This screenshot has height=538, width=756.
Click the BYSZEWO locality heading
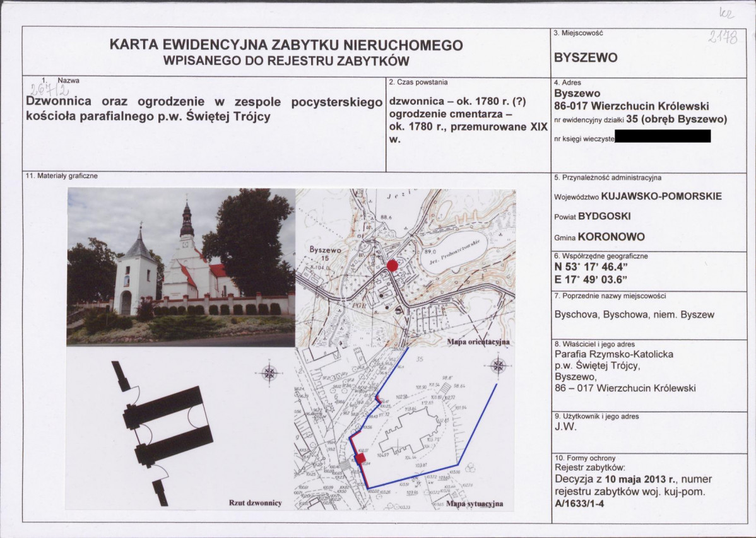click(586, 58)
